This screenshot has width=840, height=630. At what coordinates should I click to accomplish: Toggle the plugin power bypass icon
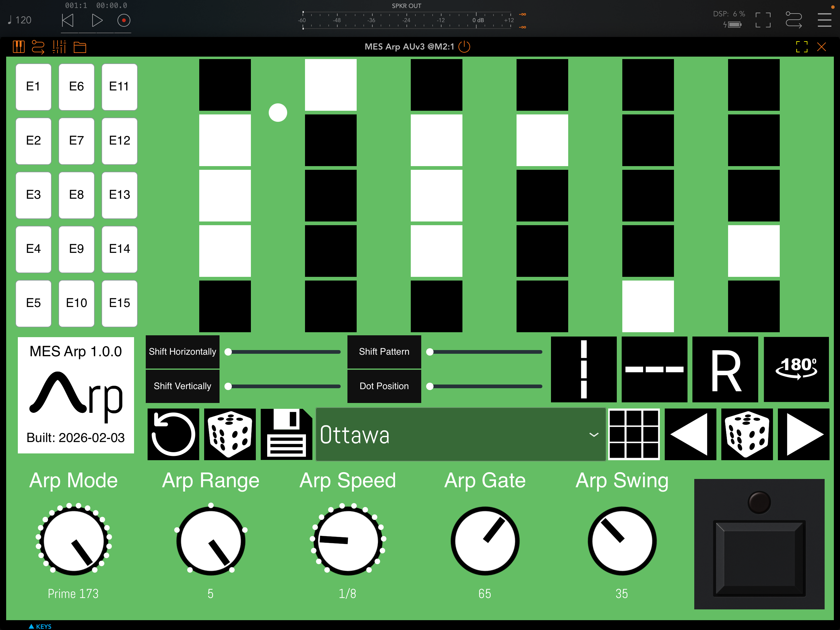click(x=465, y=47)
